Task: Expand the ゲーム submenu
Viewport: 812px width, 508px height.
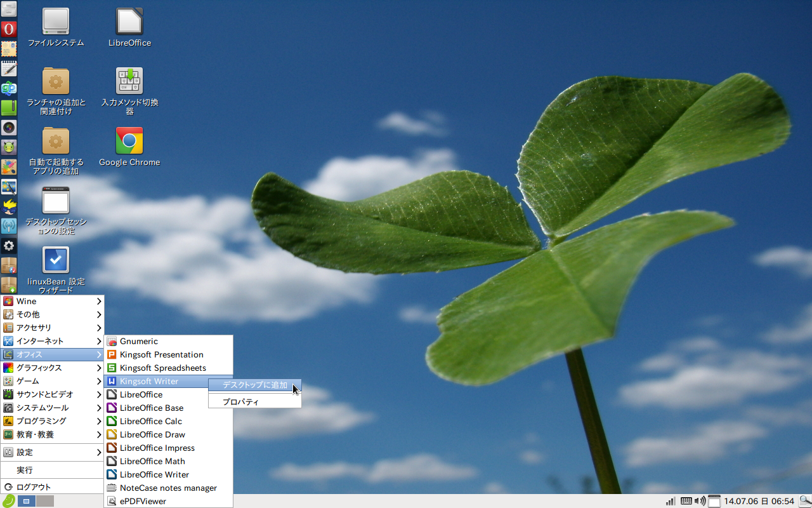Action: [52, 381]
